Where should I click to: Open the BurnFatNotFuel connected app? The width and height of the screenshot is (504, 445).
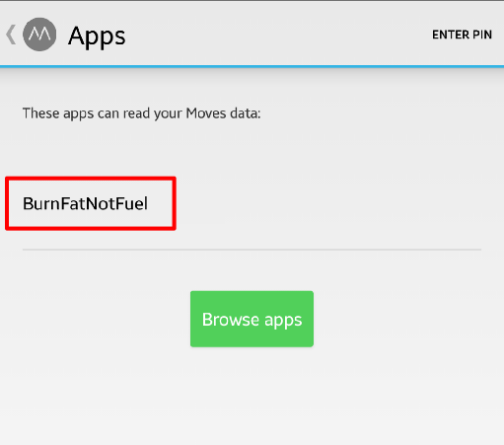(x=91, y=203)
